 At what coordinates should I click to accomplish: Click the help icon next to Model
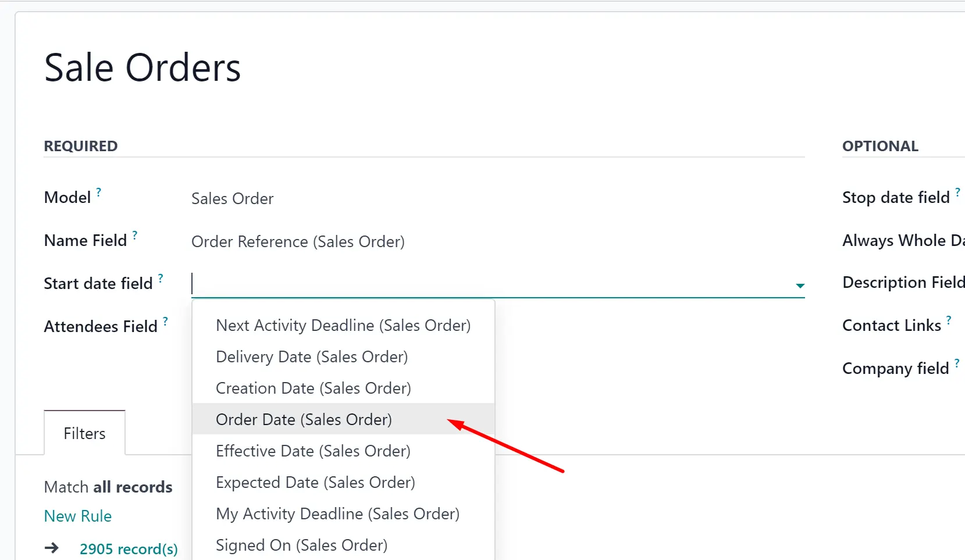click(99, 192)
